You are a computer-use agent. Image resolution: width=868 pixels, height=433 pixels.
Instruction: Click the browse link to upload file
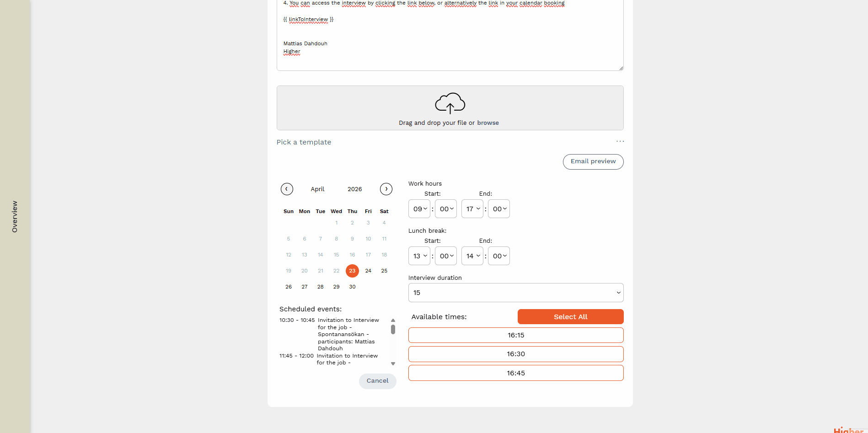488,123
